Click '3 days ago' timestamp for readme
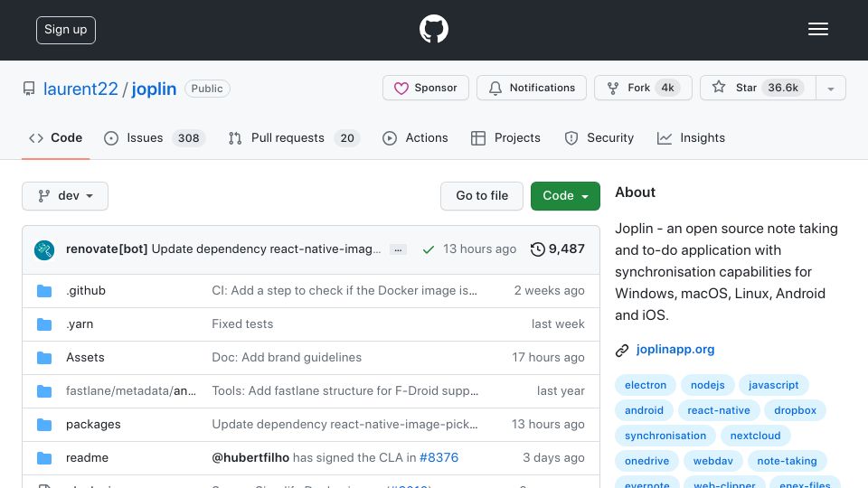This screenshot has width=868, height=488. [x=553, y=457]
